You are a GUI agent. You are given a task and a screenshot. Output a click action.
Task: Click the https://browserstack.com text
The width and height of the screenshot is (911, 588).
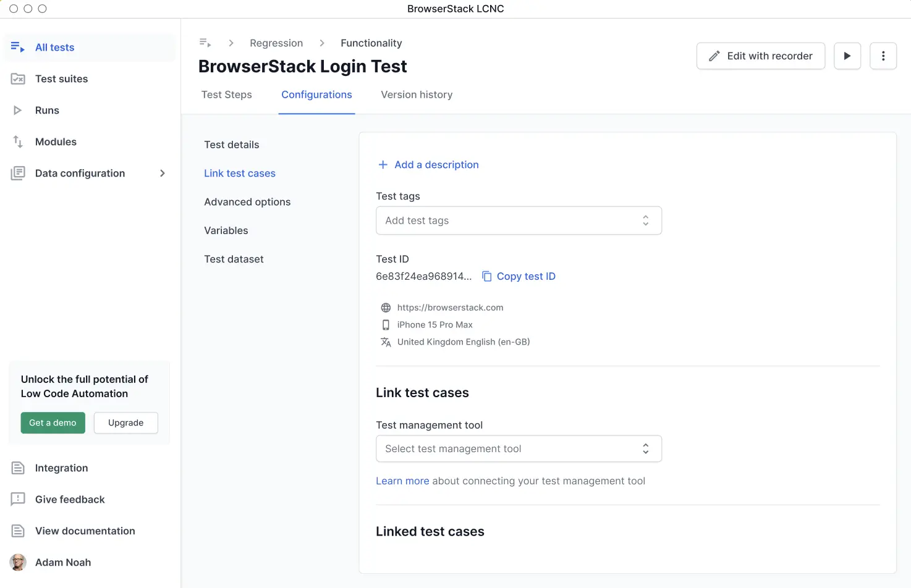(450, 308)
